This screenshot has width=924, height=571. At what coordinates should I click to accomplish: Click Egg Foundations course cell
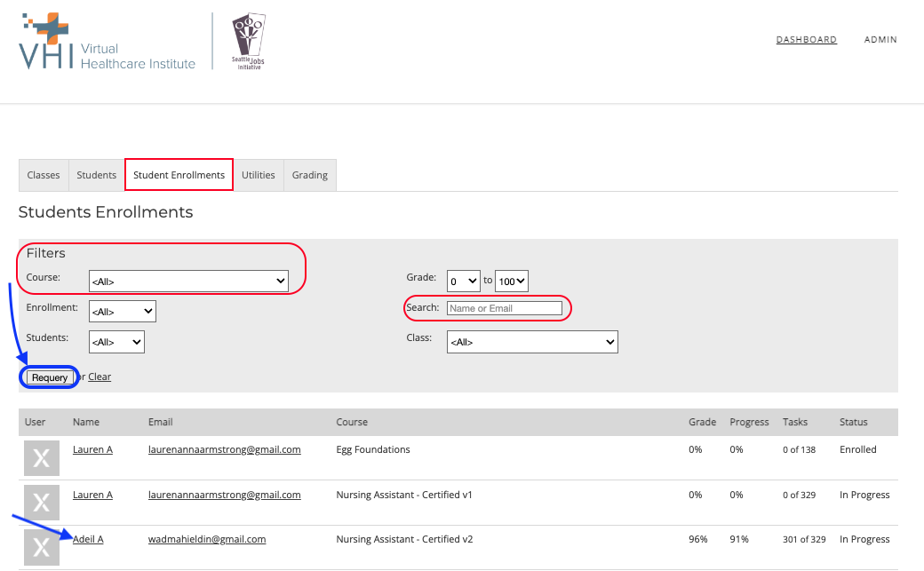click(x=373, y=449)
